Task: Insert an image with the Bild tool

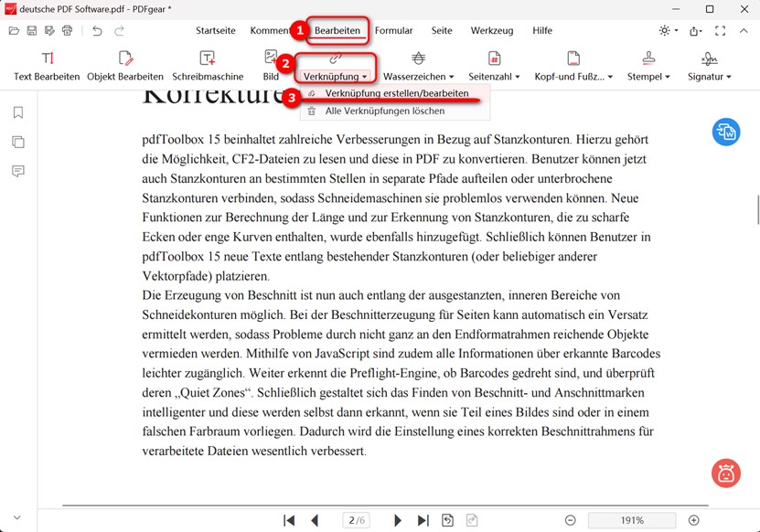Action: [x=271, y=66]
